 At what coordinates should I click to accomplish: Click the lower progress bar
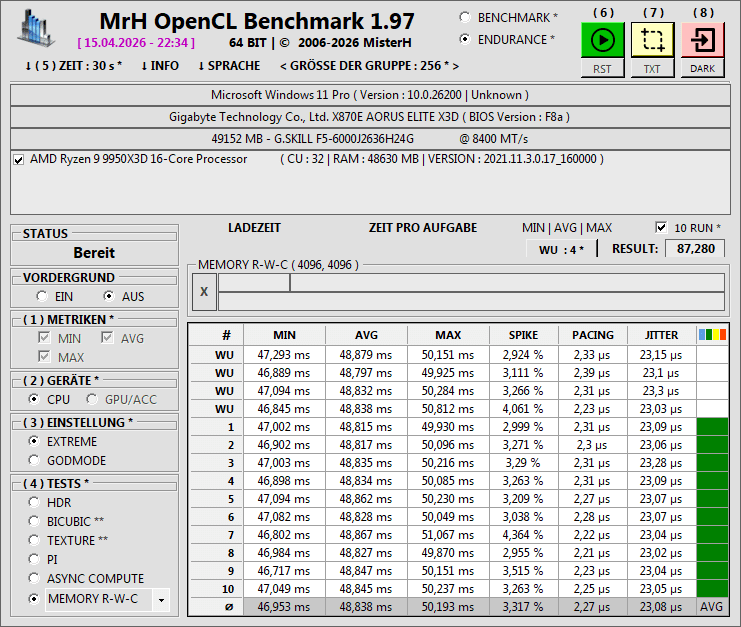(x=471, y=301)
